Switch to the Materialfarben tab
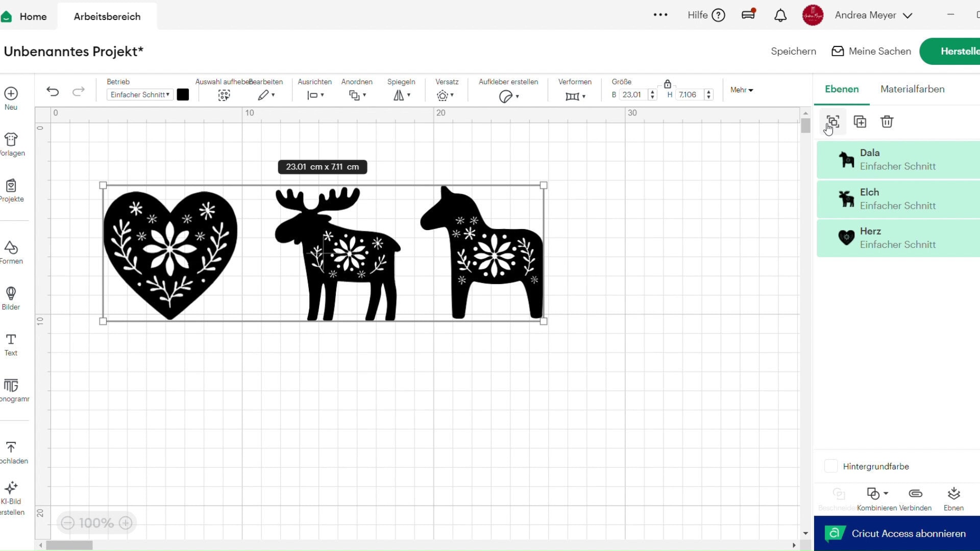980x551 pixels. click(x=912, y=89)
